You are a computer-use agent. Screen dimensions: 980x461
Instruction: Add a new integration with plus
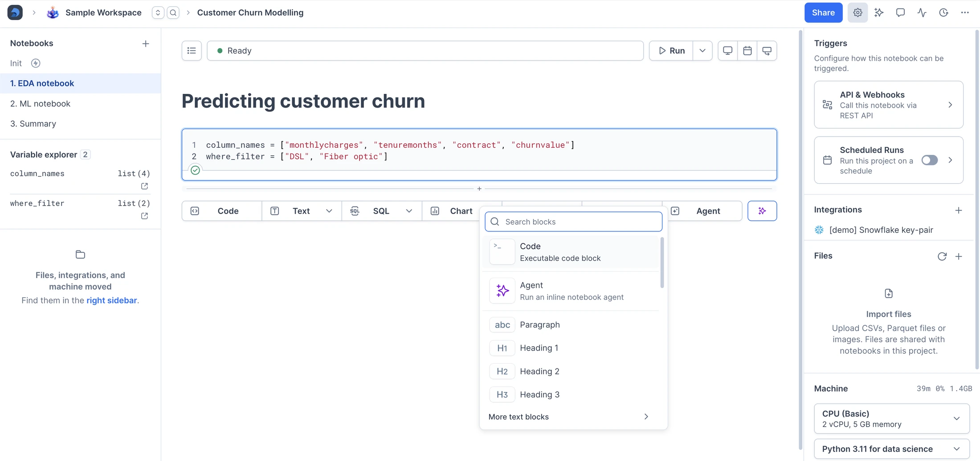959,210
